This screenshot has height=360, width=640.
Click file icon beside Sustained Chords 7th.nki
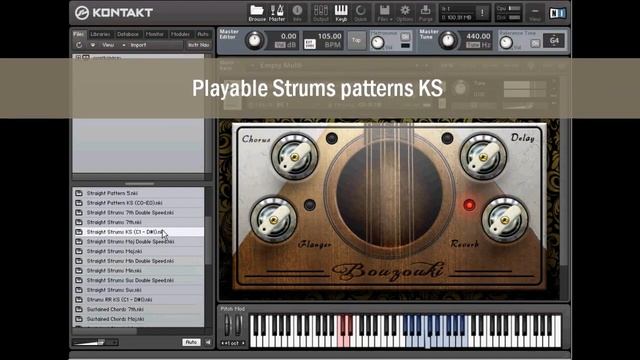(79, 309)
